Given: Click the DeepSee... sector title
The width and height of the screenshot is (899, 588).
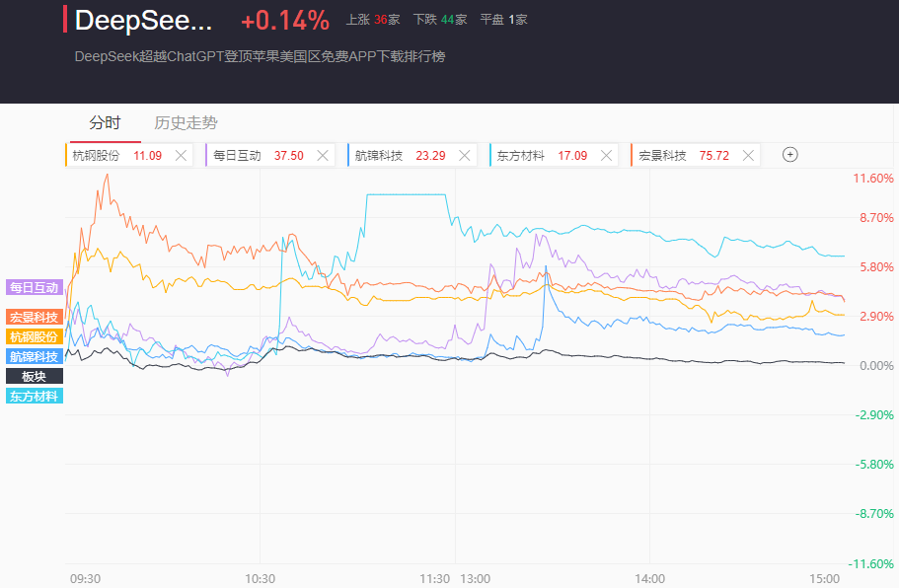Looking at the screenshot, I should pos(143,20).
